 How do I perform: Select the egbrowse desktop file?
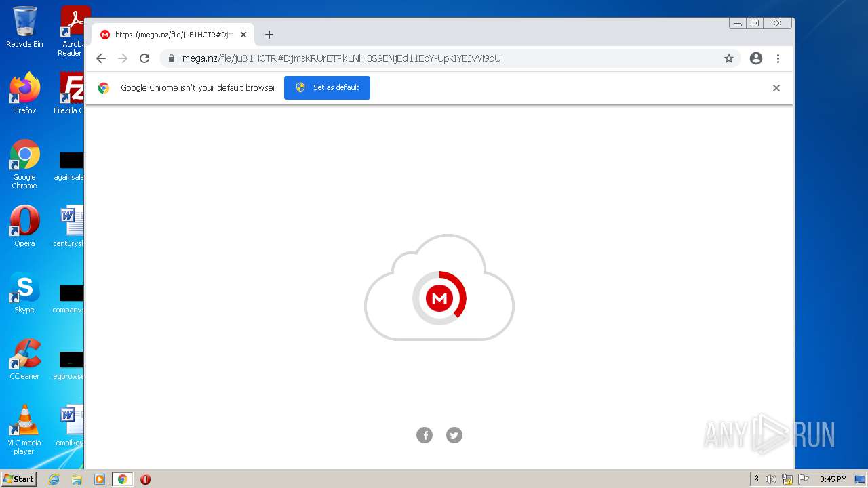tap(70, 366)
